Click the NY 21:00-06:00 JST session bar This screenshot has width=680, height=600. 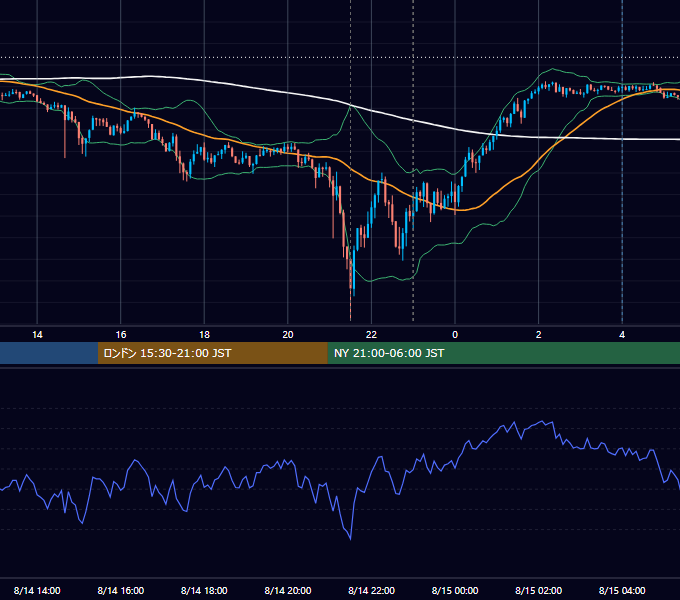point(503,353)
